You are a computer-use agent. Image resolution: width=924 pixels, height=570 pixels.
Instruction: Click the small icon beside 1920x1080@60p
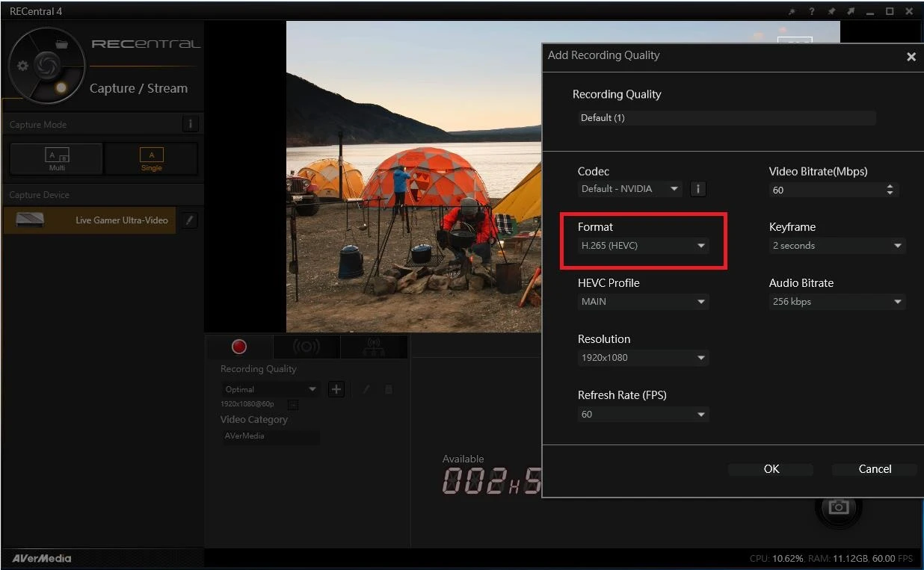(293, 404)
